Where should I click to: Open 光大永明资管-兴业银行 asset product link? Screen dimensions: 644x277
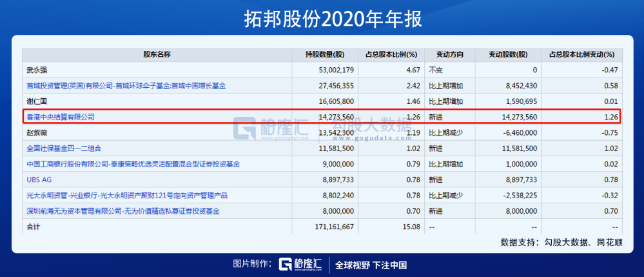pos(127,196)
